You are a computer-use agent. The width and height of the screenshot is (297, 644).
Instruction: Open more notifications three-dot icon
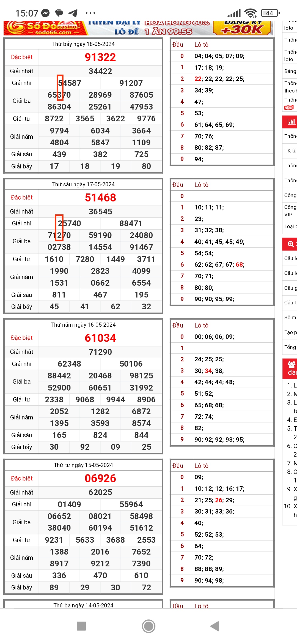pos(90,13)
